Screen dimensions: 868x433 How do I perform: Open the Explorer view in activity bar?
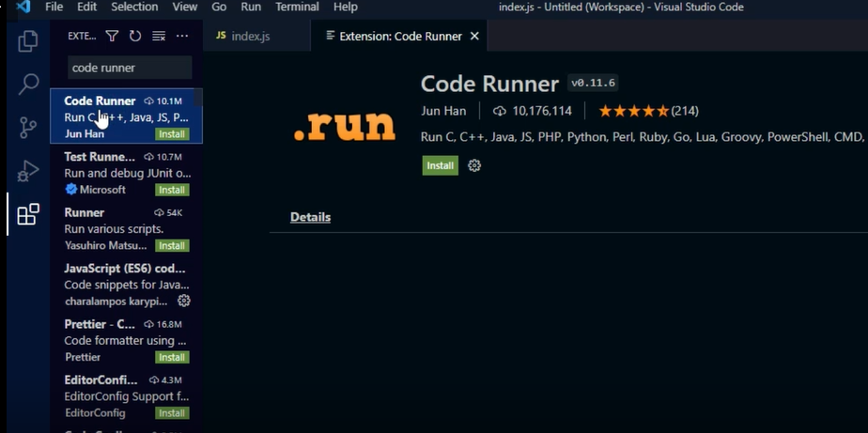(x=27, y=41)
